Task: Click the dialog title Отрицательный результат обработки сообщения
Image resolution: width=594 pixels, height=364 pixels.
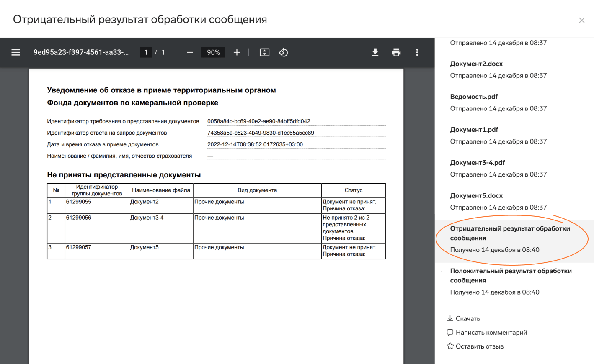Action: click(x=140, y=20)
